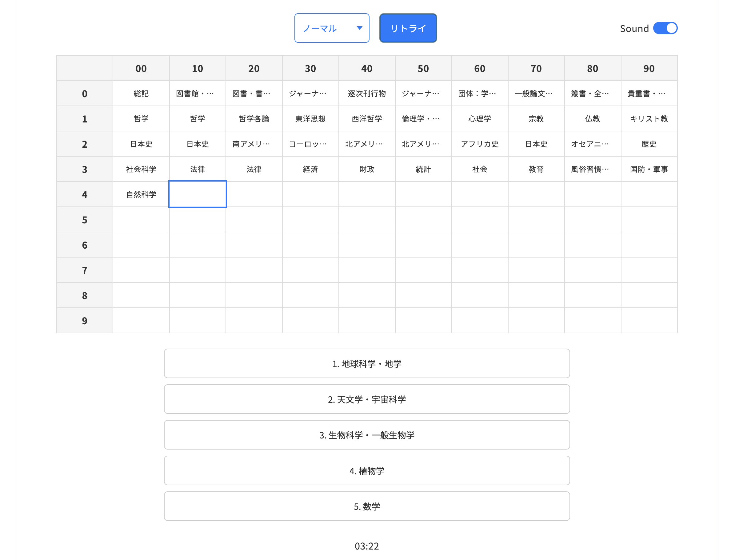The image size is (731, 560).
Task: Click the highlighted empty cell in row 4
Action: [198, 194]
